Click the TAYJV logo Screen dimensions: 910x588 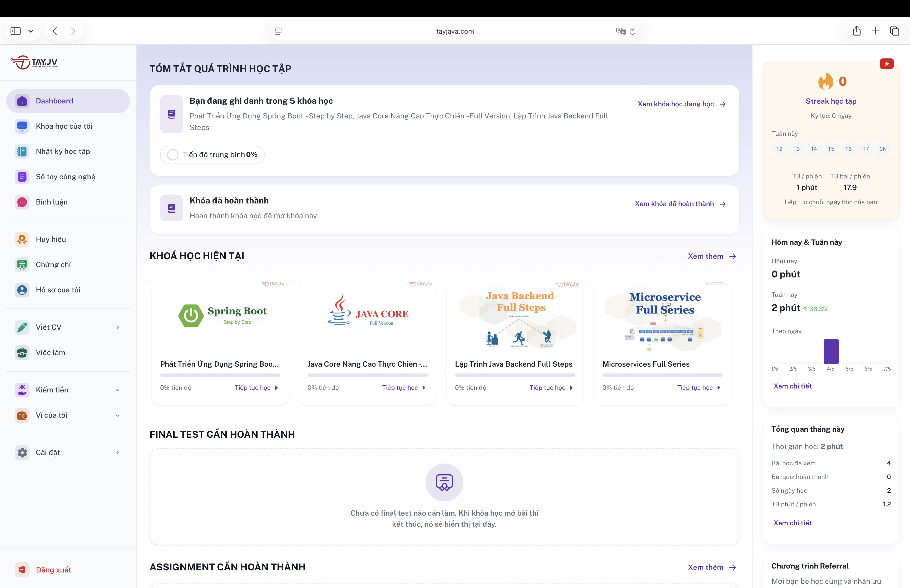[34, 62]
